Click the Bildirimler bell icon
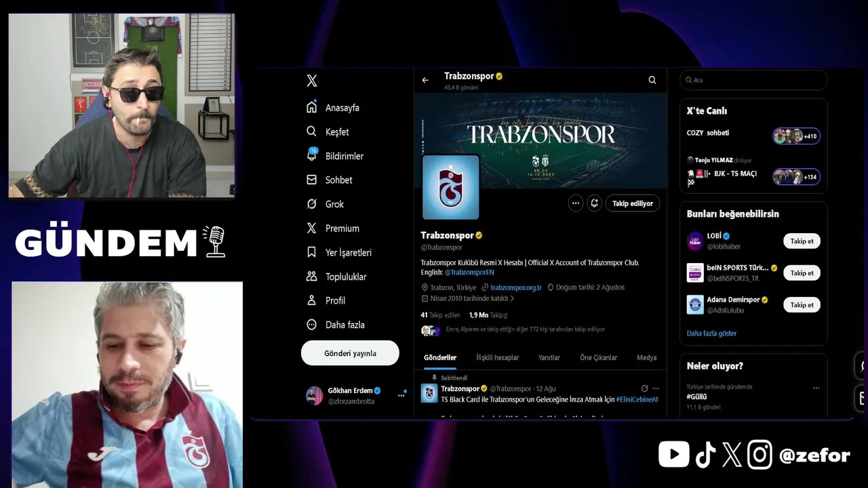The width and height of the screenshot is (868, 488). click(x=312, y=155)
